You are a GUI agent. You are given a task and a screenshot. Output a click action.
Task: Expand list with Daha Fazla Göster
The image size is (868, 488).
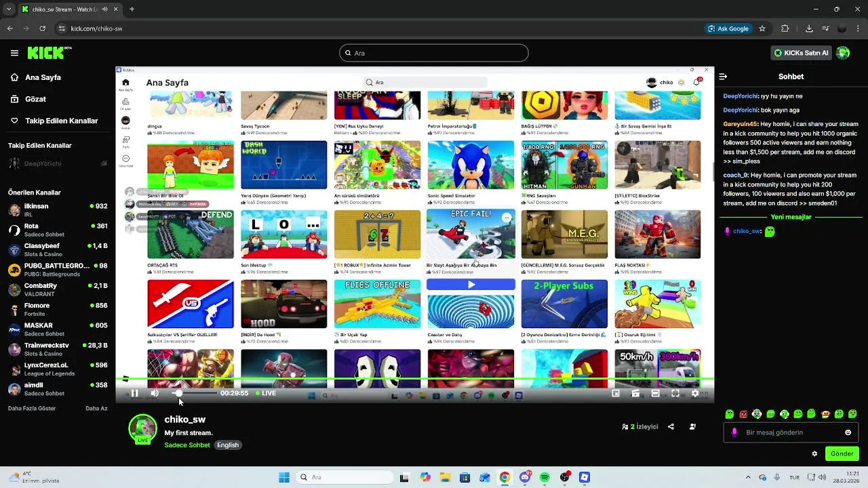point(32,409)
